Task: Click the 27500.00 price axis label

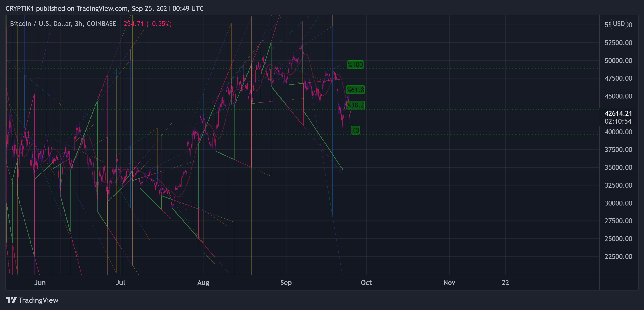Action: [x=618, y=221]
